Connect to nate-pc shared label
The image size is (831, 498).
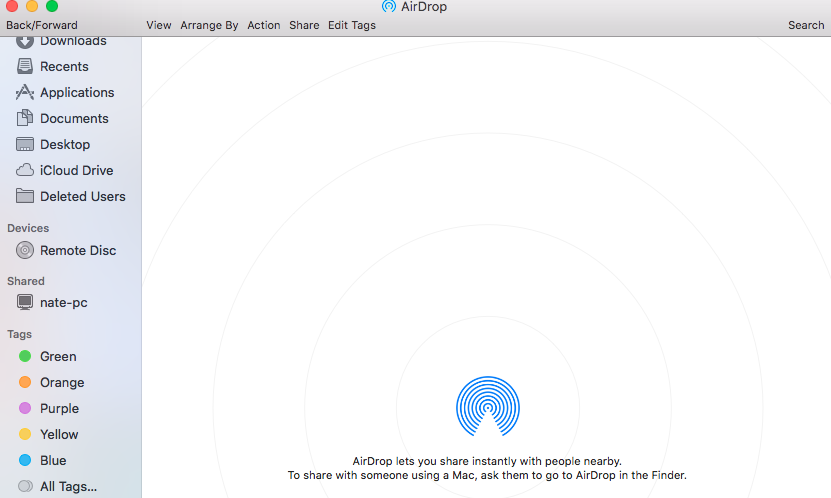(x=64, y=303)
